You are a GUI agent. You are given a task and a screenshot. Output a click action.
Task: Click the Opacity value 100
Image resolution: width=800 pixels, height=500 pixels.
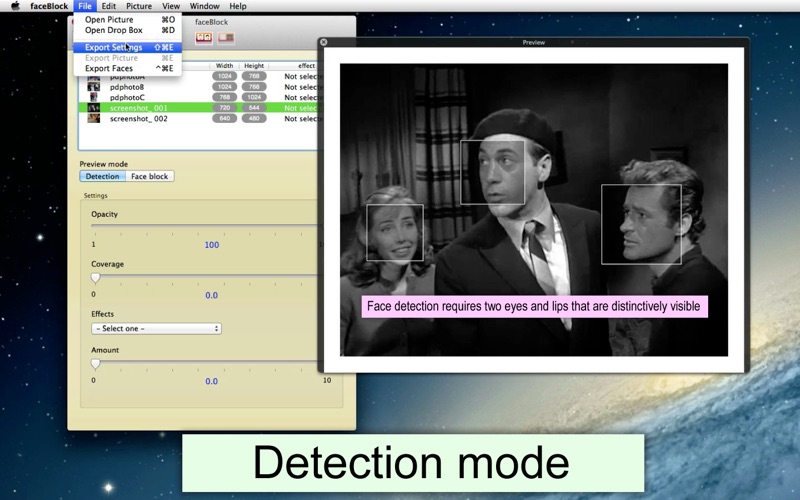[x=212, y=245]
